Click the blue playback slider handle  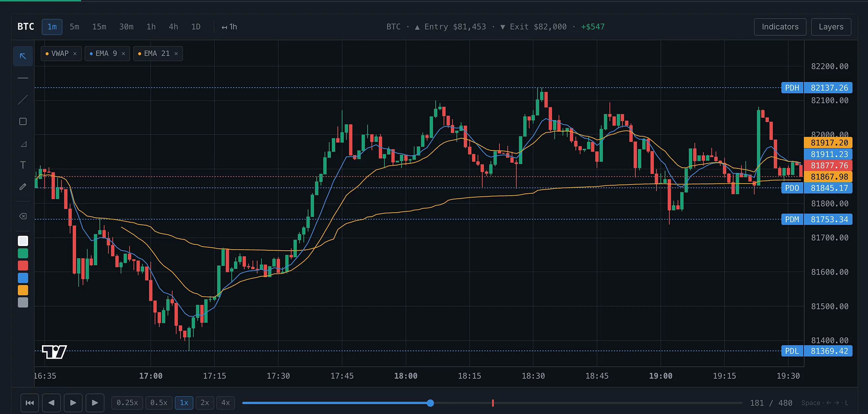click(x=430, y=403)
